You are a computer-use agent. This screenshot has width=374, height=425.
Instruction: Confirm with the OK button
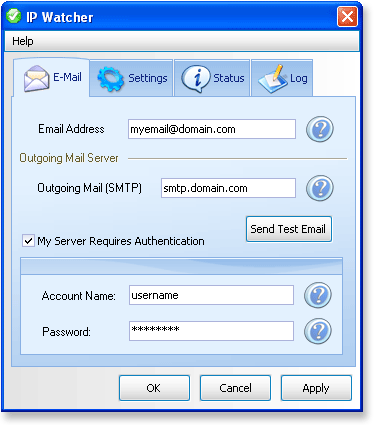[x=154, y=388]
